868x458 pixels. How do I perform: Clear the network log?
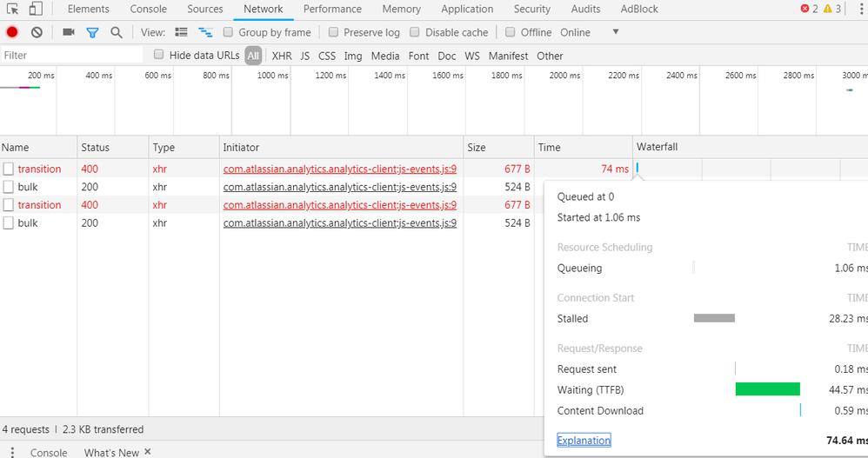37,33
